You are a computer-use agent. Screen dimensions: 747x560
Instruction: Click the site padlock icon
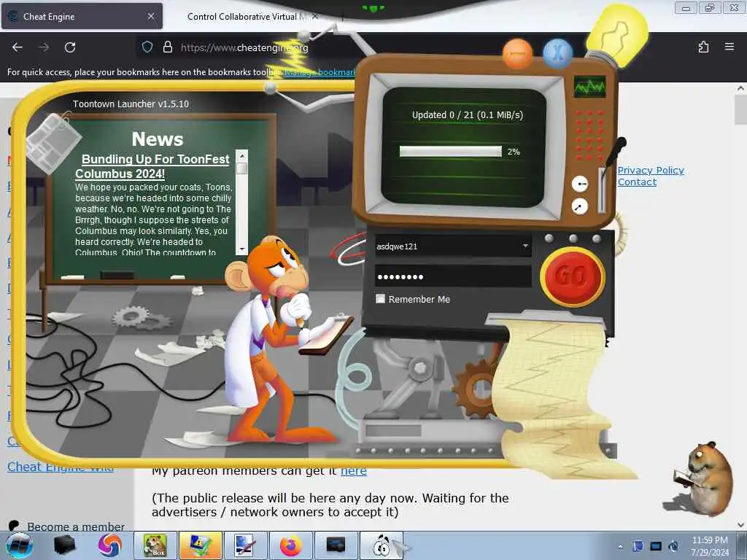click(x=167, y=47)
